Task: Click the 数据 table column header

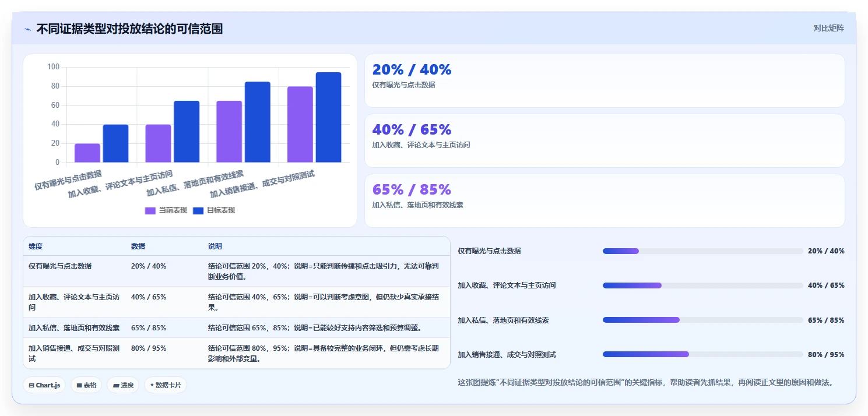Action: click(x=138, y=246)
